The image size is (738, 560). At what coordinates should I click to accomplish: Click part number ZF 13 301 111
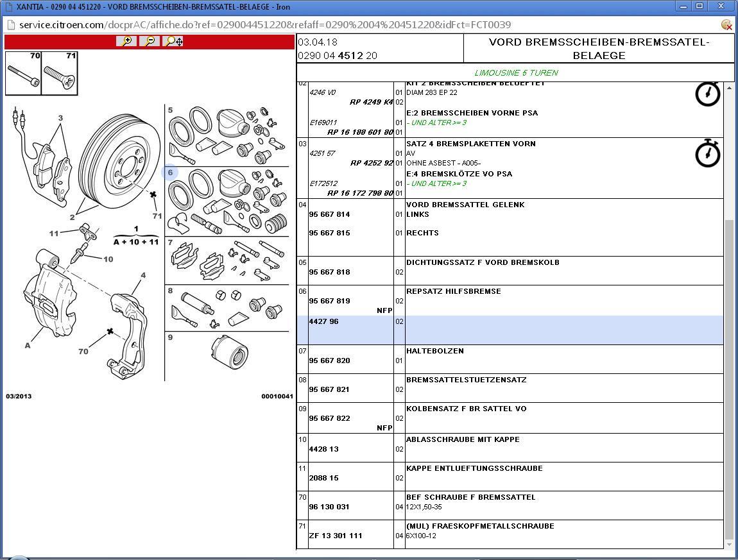336,536
